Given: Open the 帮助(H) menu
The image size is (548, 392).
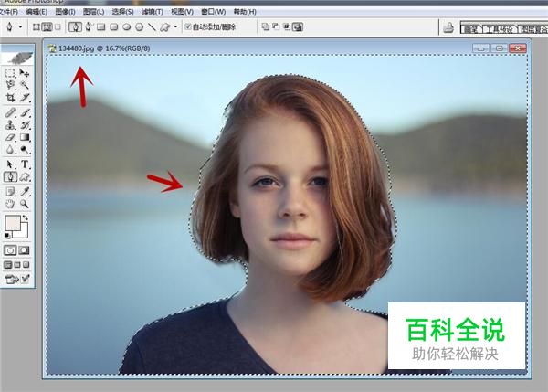Looking at the screenshot, I should (x=245, y=12).
